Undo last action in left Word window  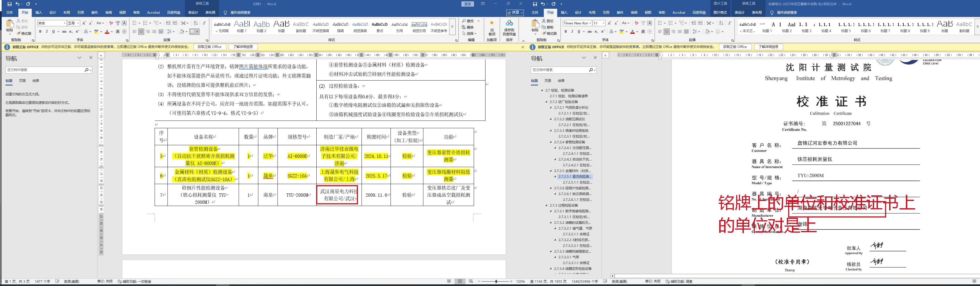pos(17,4)
